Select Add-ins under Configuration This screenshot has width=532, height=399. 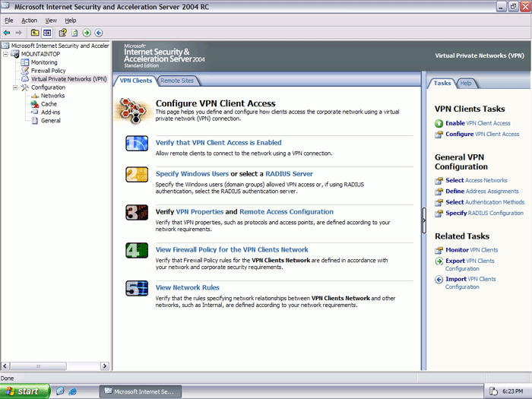click(51, 112)
